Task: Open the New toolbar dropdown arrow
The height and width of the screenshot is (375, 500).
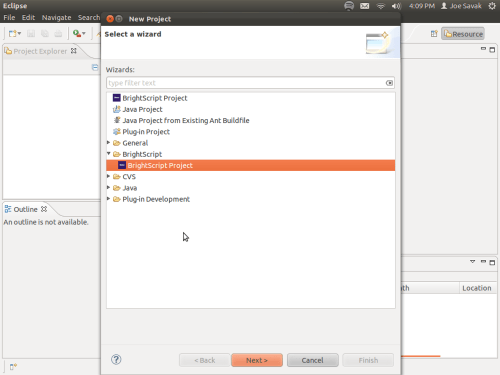Action: (19, 33)
